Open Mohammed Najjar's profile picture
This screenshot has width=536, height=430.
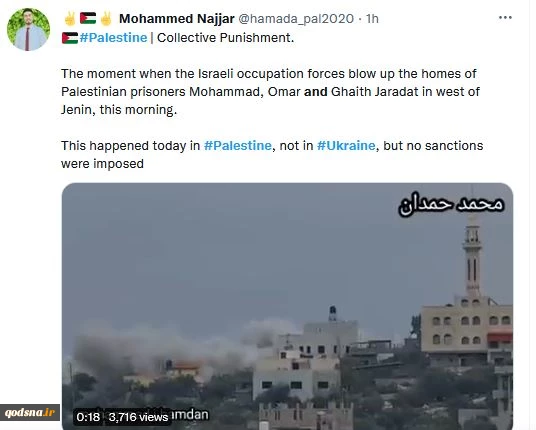(28, 29)
